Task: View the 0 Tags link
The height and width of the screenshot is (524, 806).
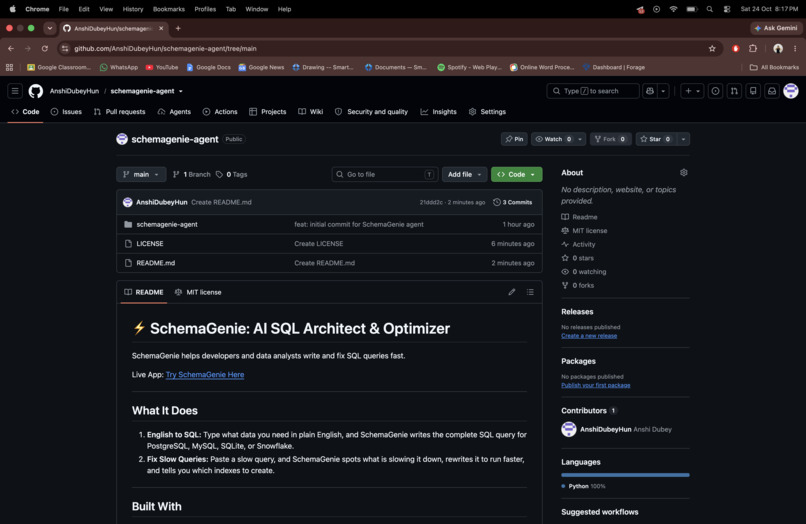Action: click(231, 175)
